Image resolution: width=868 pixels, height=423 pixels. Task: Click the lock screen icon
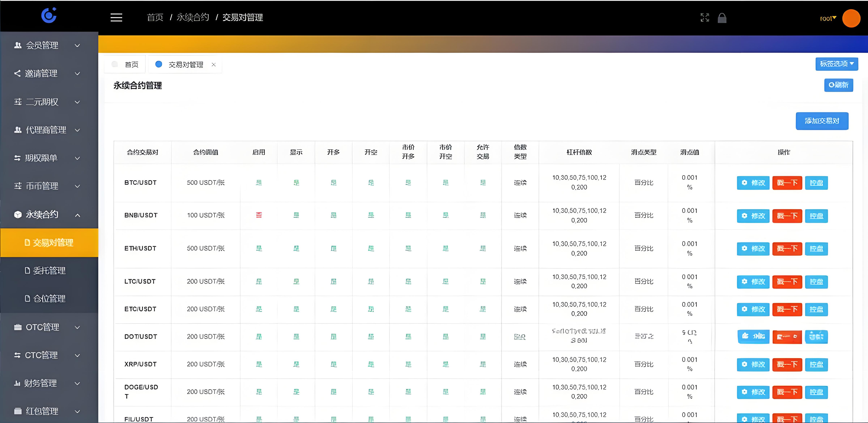click(722, 18)
